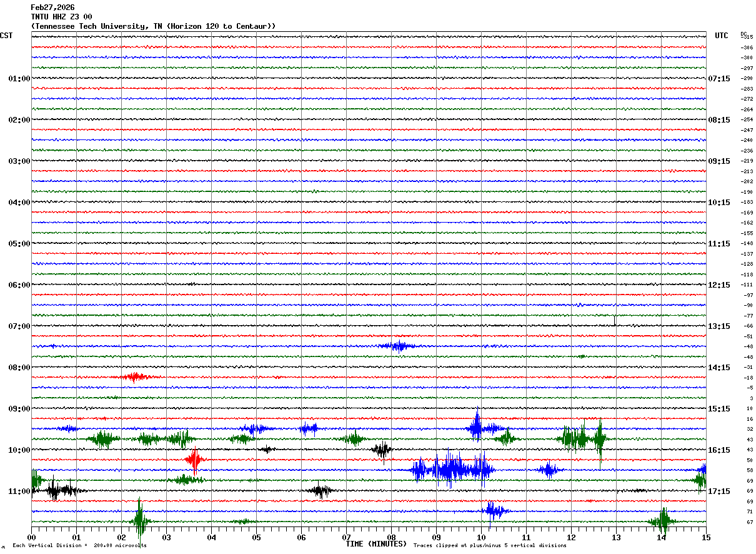
Task: Click the 11:15 UTC time label
Action: click(719, 244)
